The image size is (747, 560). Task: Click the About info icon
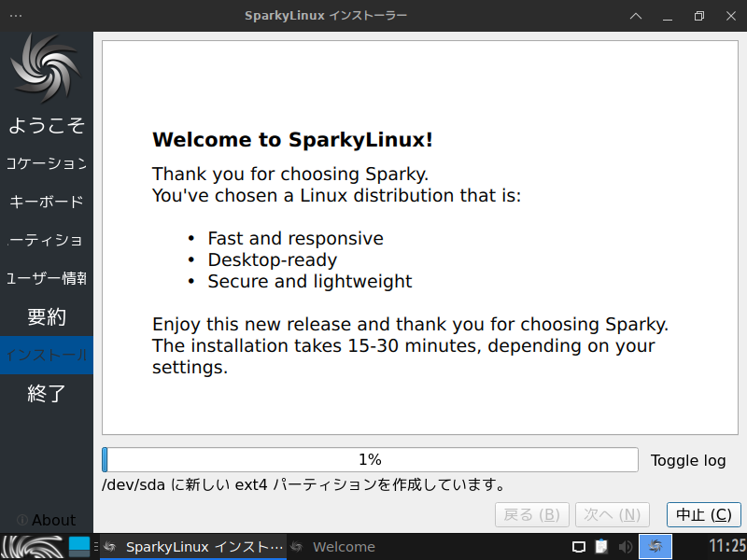[x=21, y=520]
